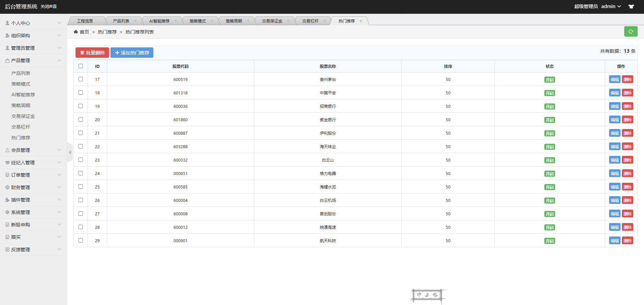This screenshot has width=644, height=305.
Task: Switch to the AI智能推荐 tab
Action: click(x=159, y=21)
